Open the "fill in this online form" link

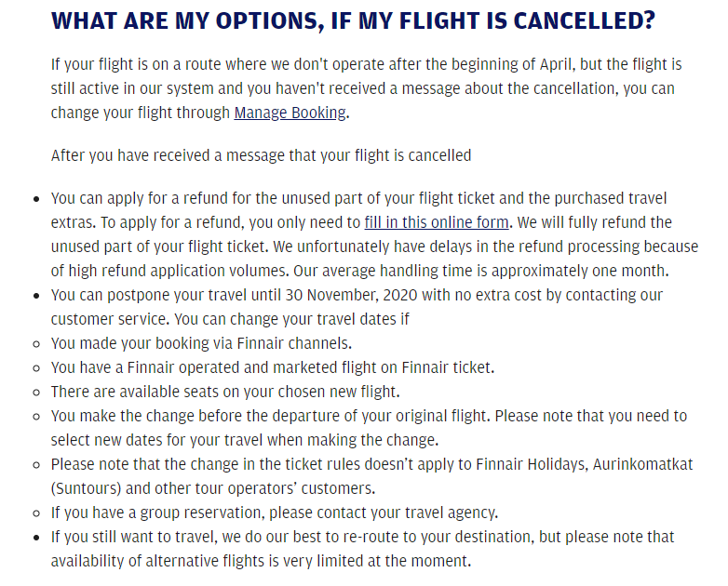pyautogui.click(x=437, y=222)
